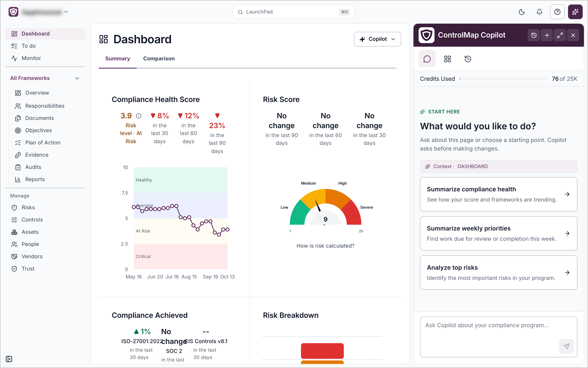Viewport: 588px width, 368px height.
Task: Open Risks under Manage
Action: (x=45, y=208)
